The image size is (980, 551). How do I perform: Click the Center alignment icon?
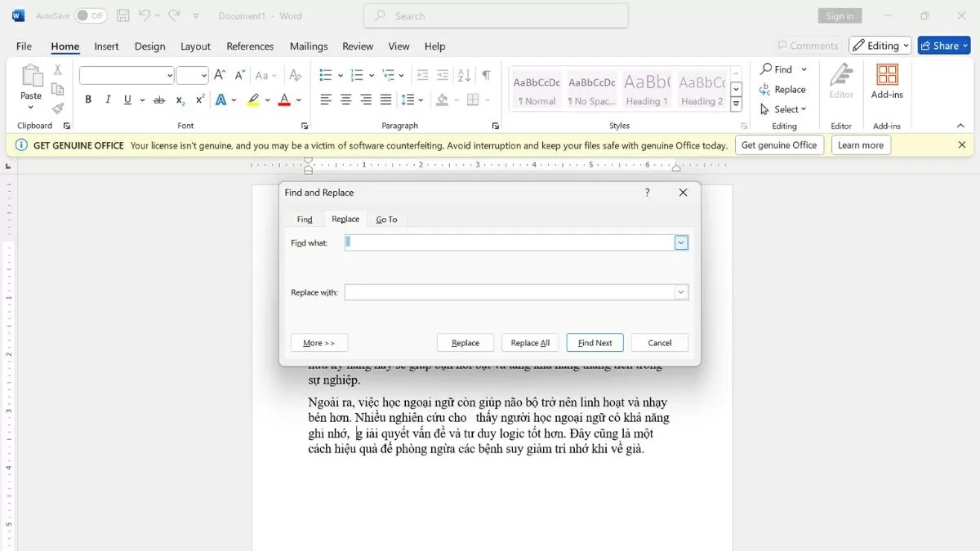345,100
